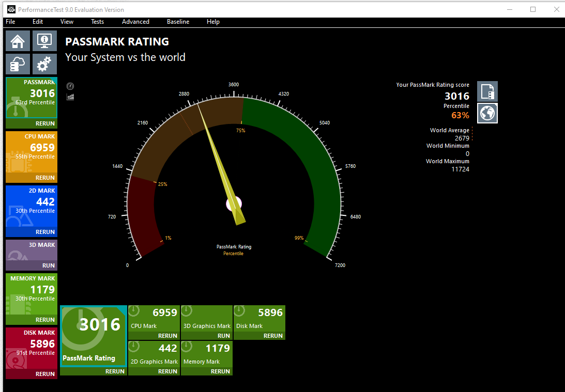Rerun the CPU Mark bottom tile
The image size is (565, 392).
[x=154, y=336]
